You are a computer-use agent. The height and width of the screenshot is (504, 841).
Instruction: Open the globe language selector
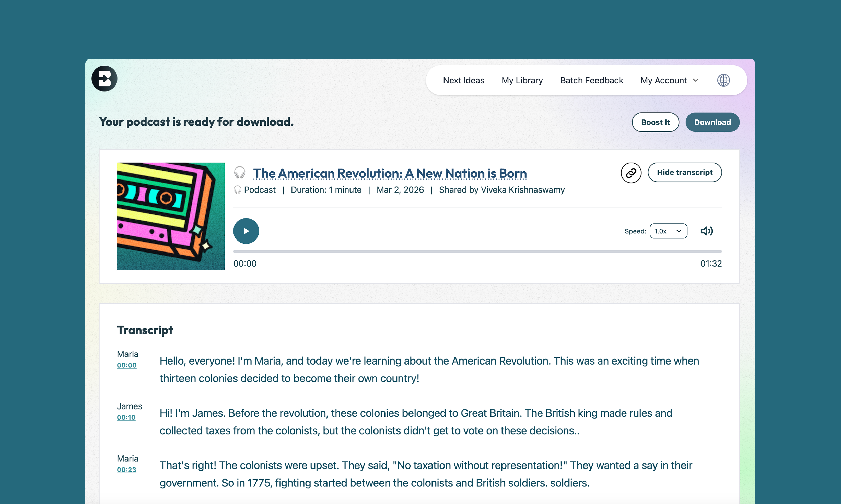pos(723,80)
